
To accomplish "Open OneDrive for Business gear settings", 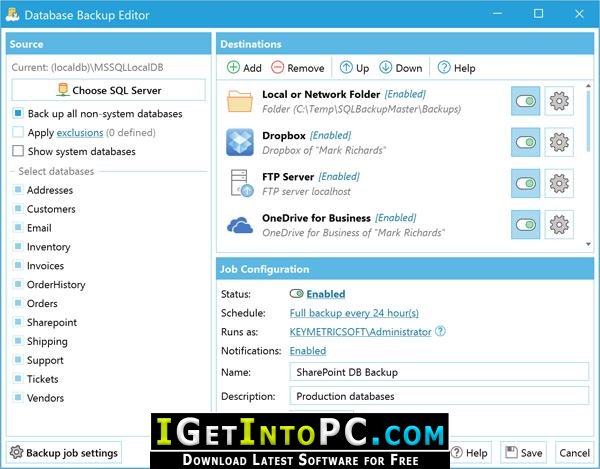I will click(x=559, y=225).
